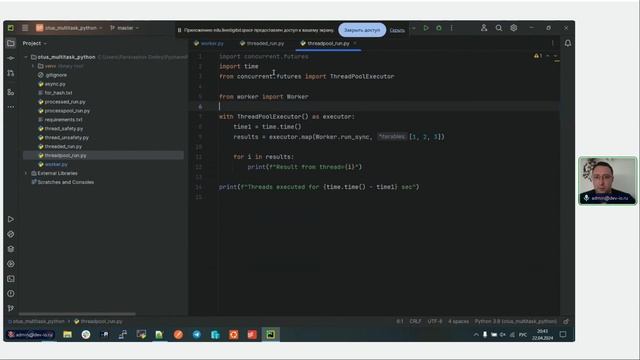This screenshot has height=360, width=640.
Task: Click the warning indicator in editor corner
Action: 538,56
